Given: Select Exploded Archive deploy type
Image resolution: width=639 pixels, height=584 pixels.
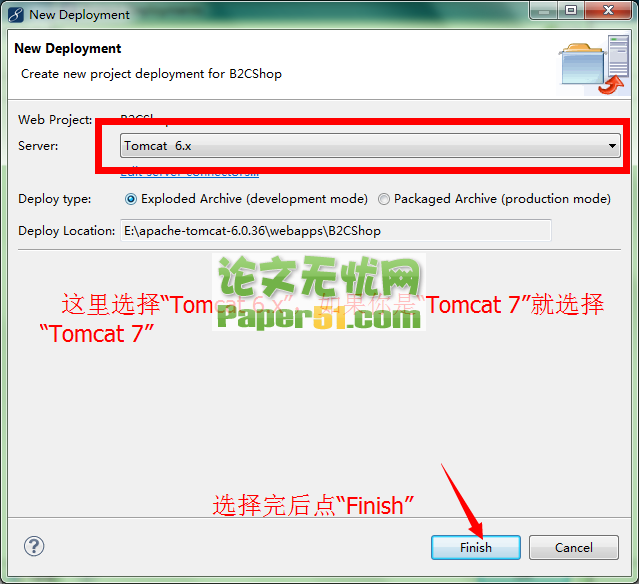Looking at the screenshot, I should tap(131, 199).
